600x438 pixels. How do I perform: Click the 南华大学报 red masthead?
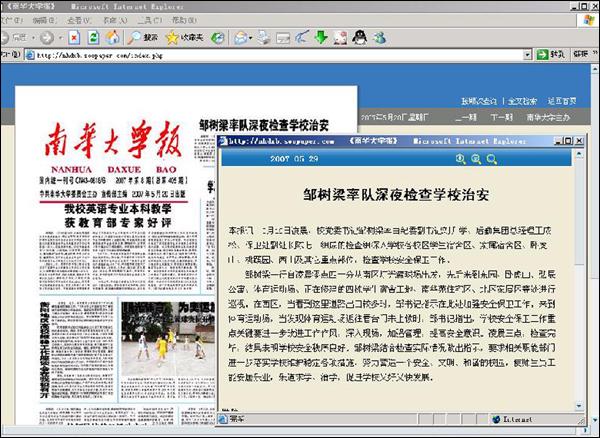click(x=113, y=140)
